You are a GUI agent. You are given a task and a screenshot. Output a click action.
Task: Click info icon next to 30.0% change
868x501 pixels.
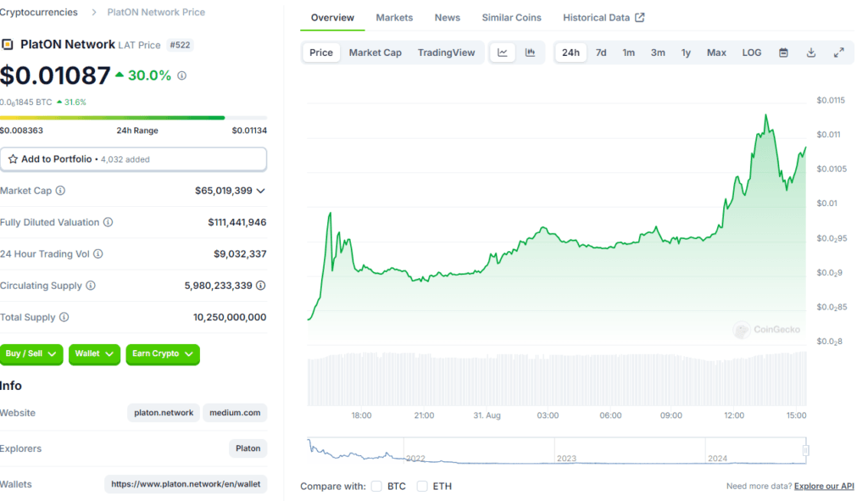181,75
